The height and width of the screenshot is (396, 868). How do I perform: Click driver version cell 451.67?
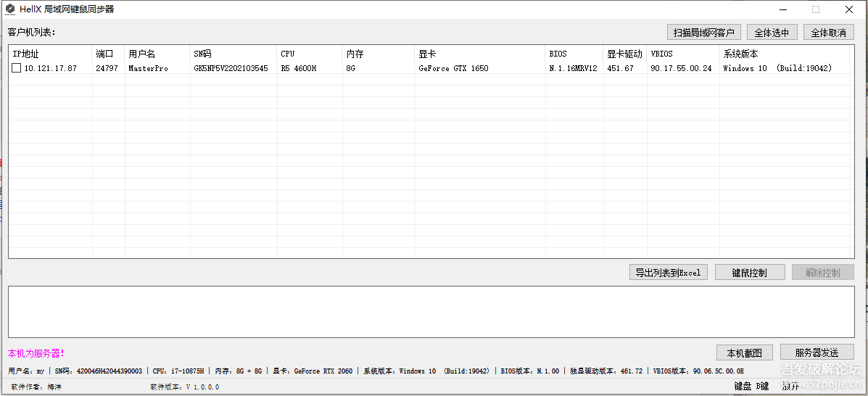point(620,68)
